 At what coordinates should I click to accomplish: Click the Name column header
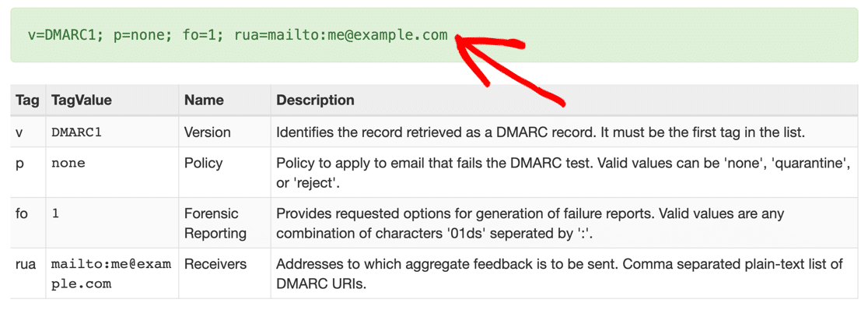pos(204,100)
